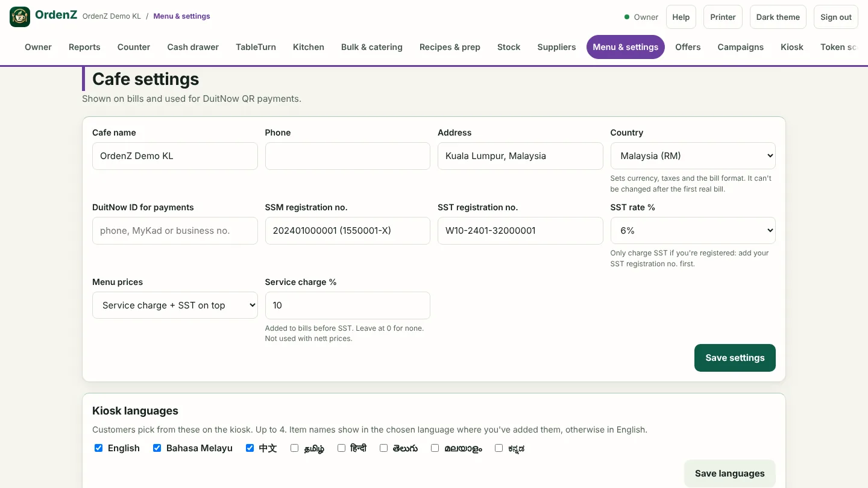Click the OrdenZ Demo KL breadcrumb

tap(112, 16)
